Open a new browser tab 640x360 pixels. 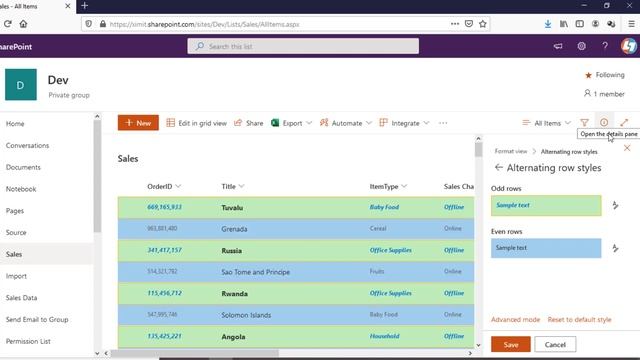point(84,6)
